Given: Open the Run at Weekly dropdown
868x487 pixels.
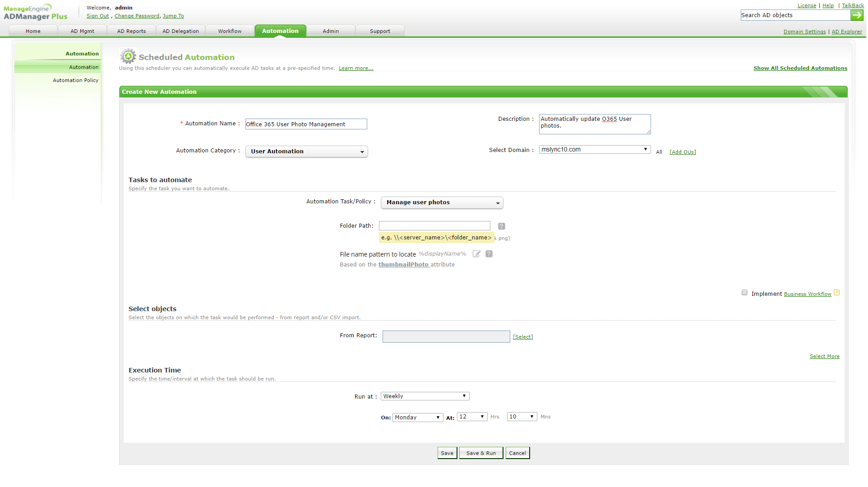Looking at the screenshot, I should (425, 397).
